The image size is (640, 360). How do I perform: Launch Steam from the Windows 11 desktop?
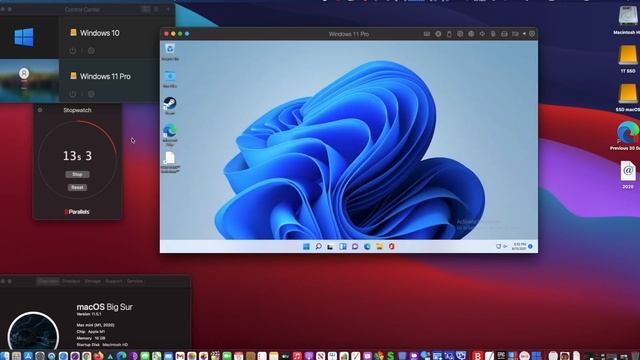[x=170, y=106]
